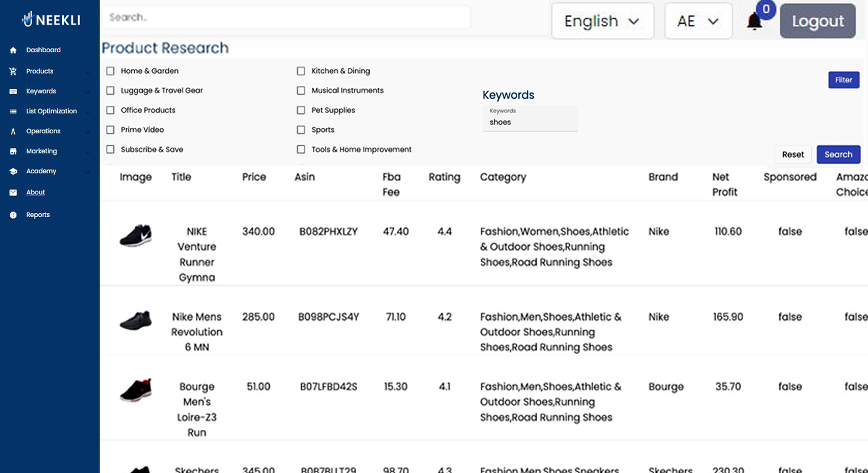Click the Sponsored column header

click(790, 177)
